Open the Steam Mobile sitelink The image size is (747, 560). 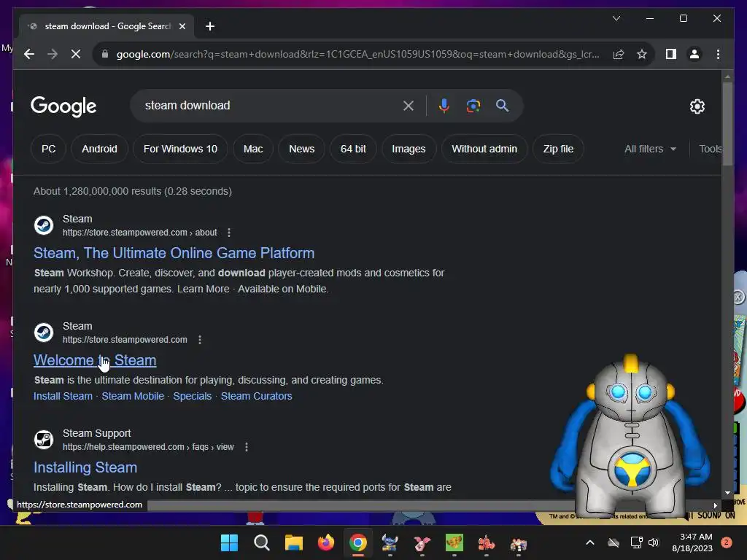pyautogui.click(x=133, y=396)
